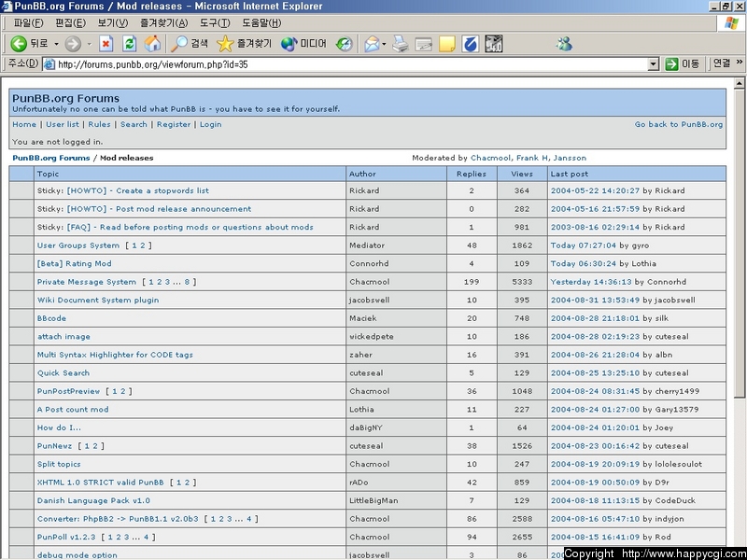Open the PunPostPreview topic
The height and width of the screenshot is (560, 747).
pyautogui.click(x=68, y=391)
